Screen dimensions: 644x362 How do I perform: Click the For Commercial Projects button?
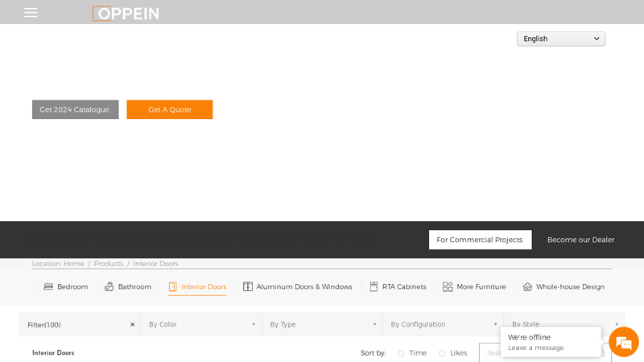pyautogui.click(x=480, y=240)
